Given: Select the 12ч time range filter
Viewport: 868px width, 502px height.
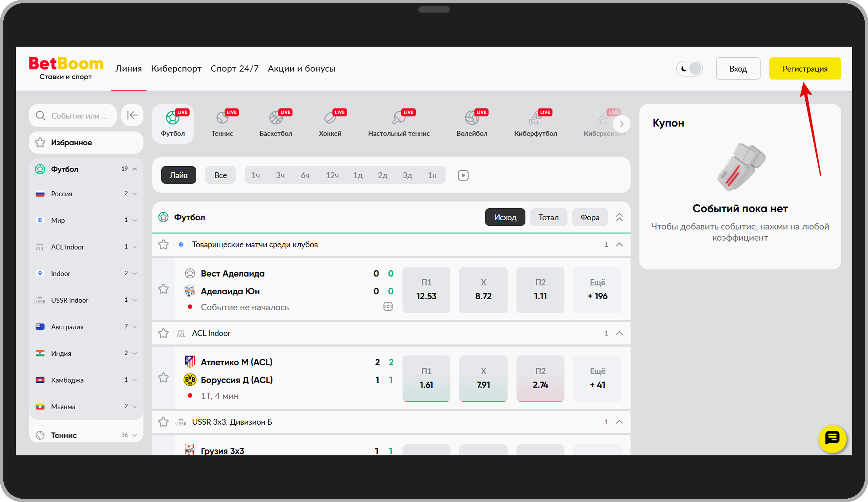Looking at the screenshot, I should tap(332, 175).
